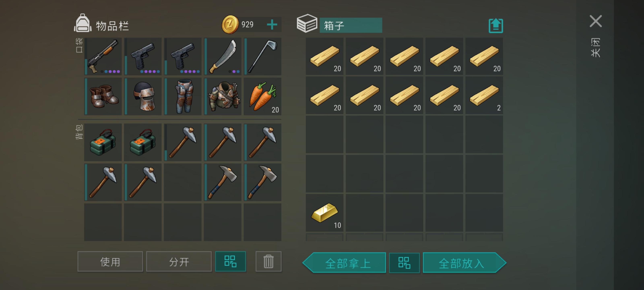The width and height of the screenshot is (644, 290).
Task: Select the carrots stack of 20
Action: (262, 96)
